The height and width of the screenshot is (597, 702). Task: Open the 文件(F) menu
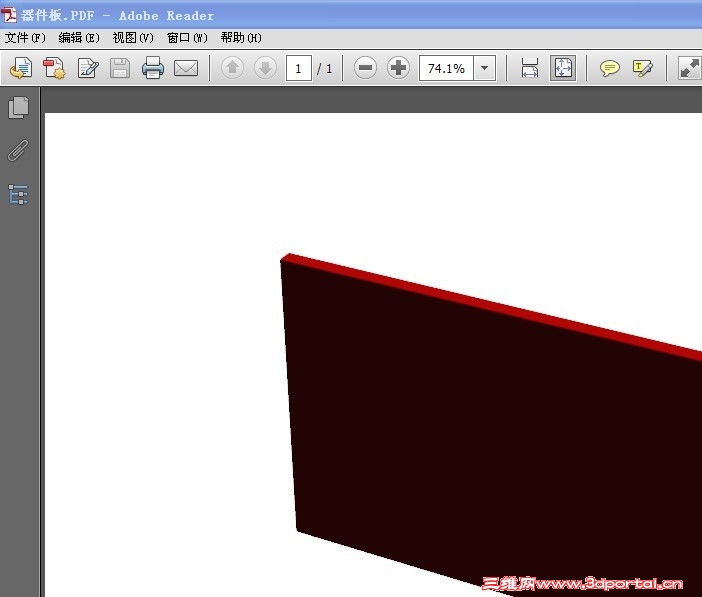click(x=25, y=38)
